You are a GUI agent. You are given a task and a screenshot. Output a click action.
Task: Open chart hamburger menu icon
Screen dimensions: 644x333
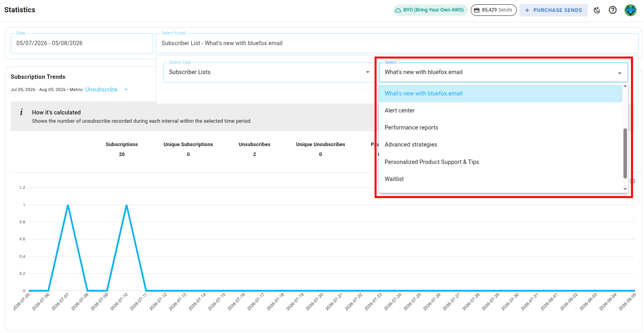(x=633, y=181)
